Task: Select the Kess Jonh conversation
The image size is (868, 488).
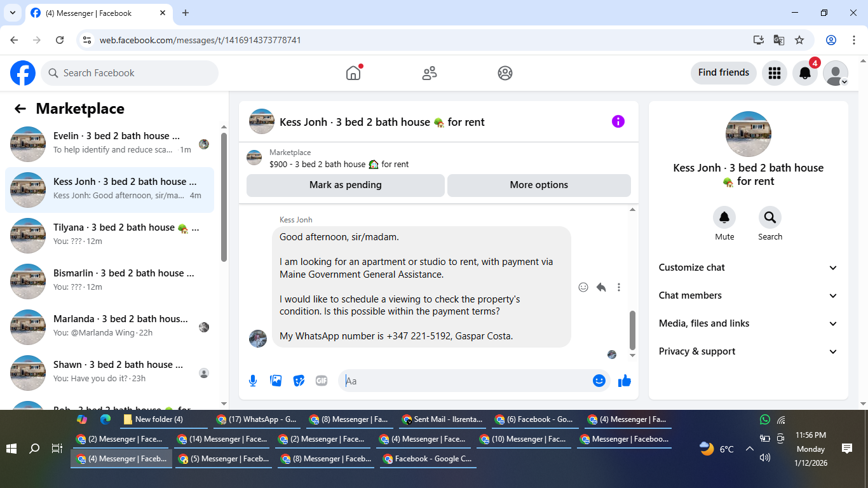Action: pos(110,190)
